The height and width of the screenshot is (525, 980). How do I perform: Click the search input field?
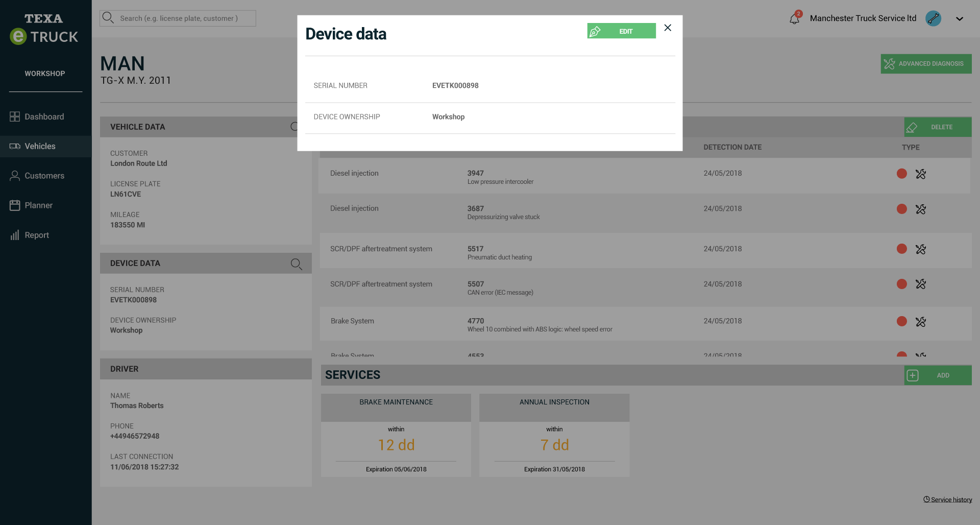tap(178, 18)
